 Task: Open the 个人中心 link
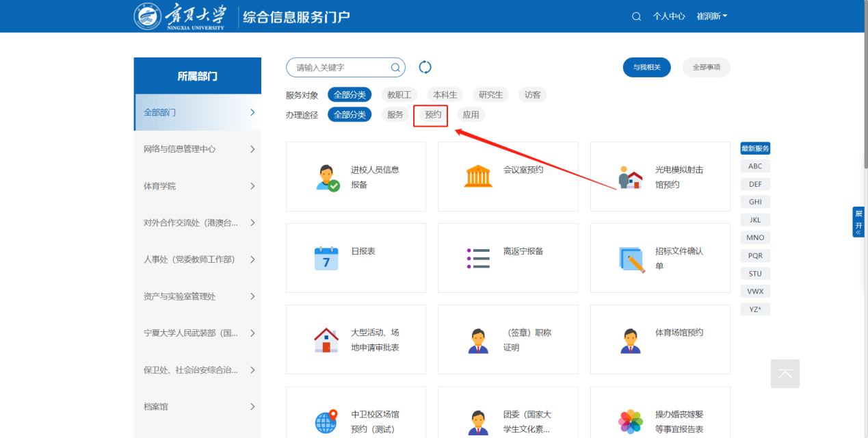668,16
